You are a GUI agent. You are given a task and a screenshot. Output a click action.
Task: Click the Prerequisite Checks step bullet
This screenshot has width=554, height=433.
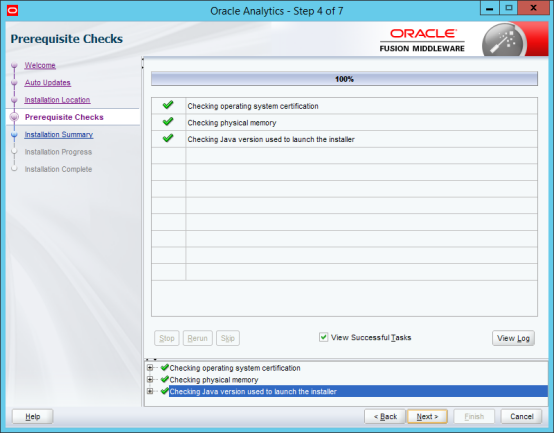(14, 117)
